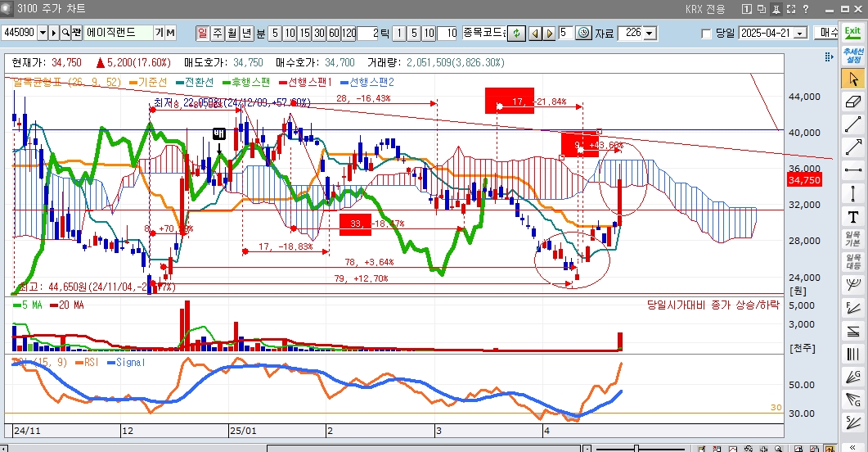Click the blue grid dots icon near chart top-right
Viewport: 868px width, 452px height.
click(x=829, y=56)
